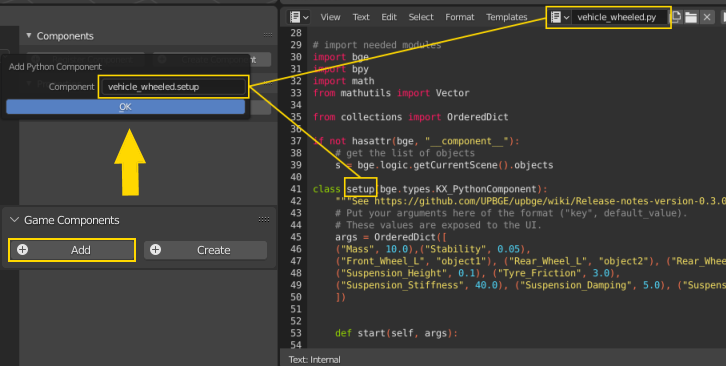The image size is (726, 366).
Task: Click the "Suspension_Height", 0.1 line
Action: tap(477, 274)
